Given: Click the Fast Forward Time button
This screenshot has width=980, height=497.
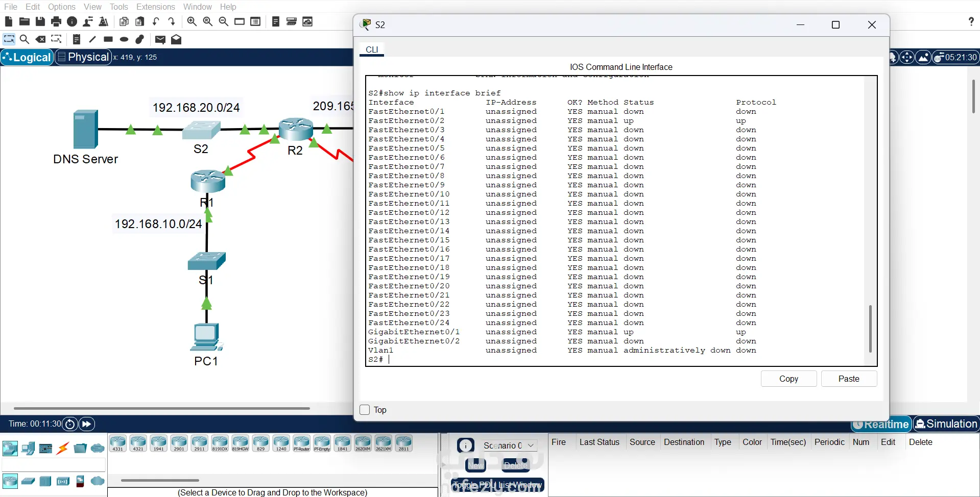Looking at the screenshot, I should pyautogui.click(x=87, y=424).
